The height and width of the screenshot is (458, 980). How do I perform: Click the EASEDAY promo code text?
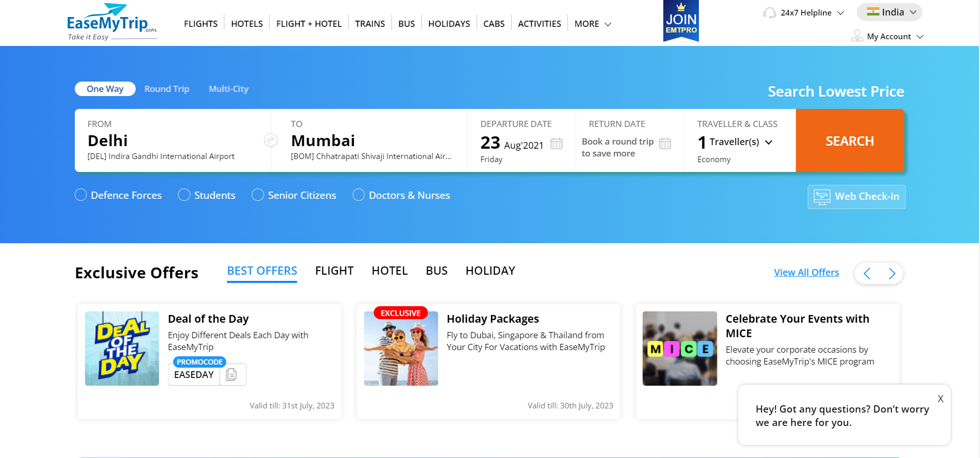click(194, 375)
